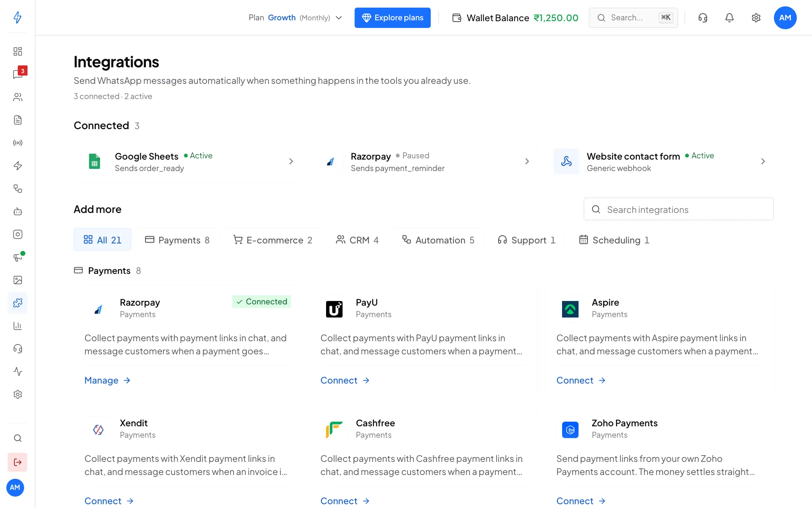Click the Wallet Balance ₹1,250.00 amount
The image size is (812, 508).
point(556,18)
